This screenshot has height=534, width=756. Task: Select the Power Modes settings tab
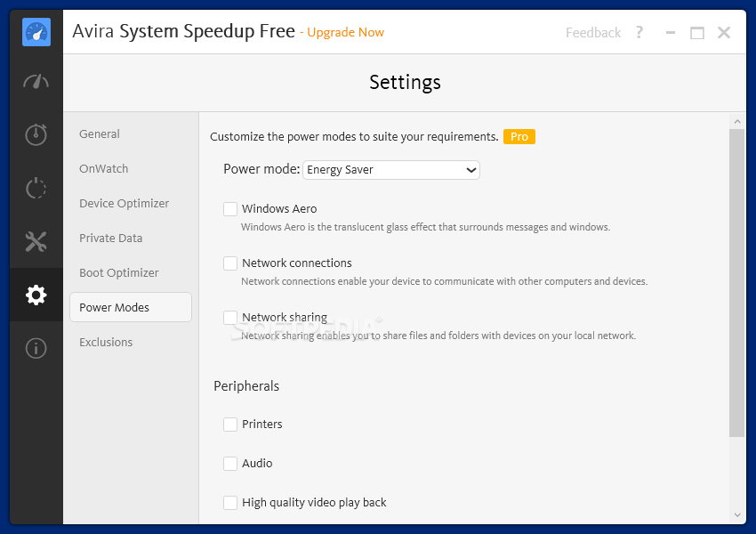point(131,307)
